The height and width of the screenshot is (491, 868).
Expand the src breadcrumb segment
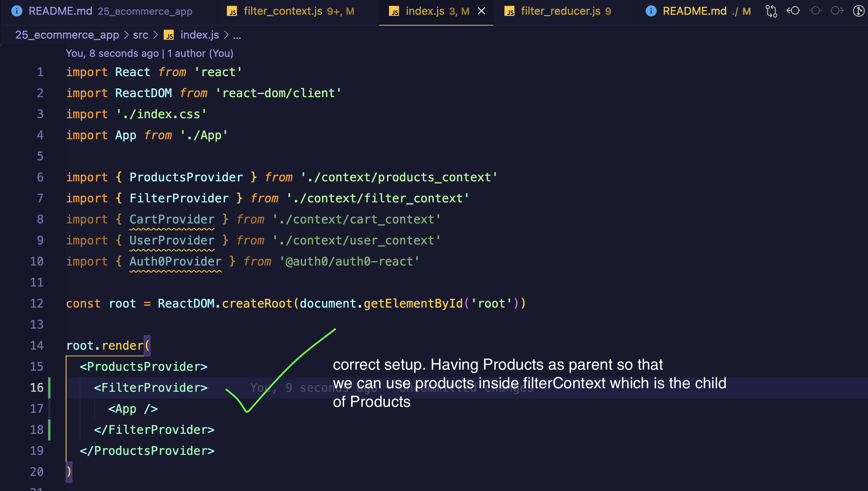[x=140, y=35]
